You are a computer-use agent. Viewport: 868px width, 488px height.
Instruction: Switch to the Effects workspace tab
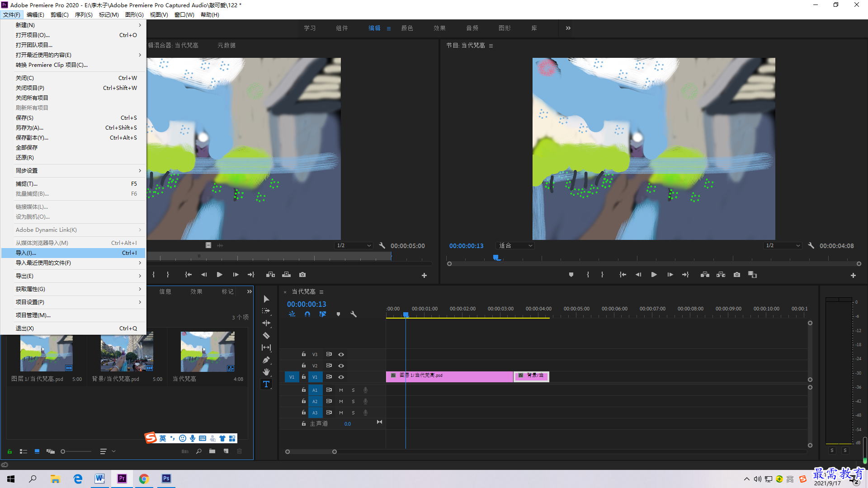439,28
